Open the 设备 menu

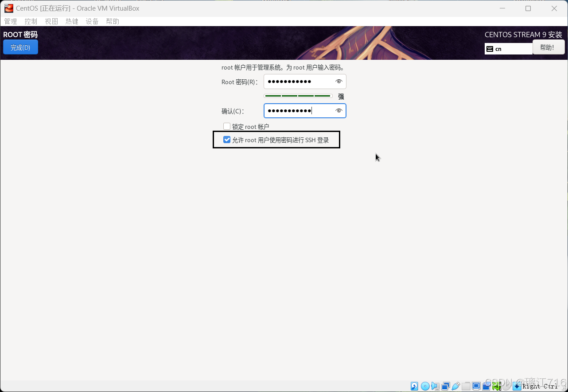click(x=92, y=21)
